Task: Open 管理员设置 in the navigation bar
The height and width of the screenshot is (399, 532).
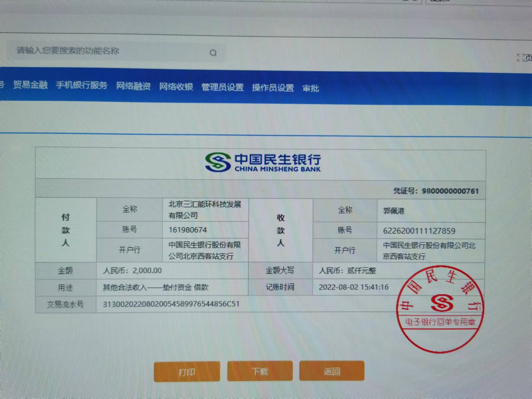Action: (x=222, y=87)
